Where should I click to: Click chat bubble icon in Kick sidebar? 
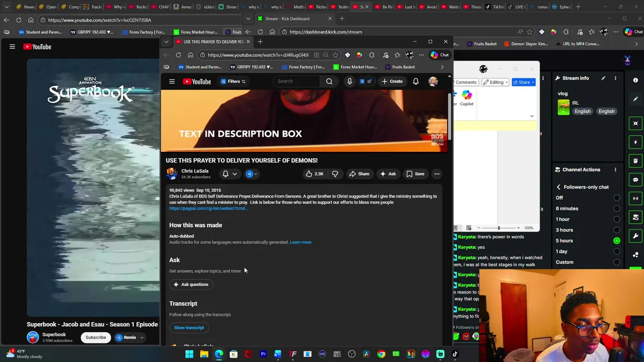coord(635,179)
